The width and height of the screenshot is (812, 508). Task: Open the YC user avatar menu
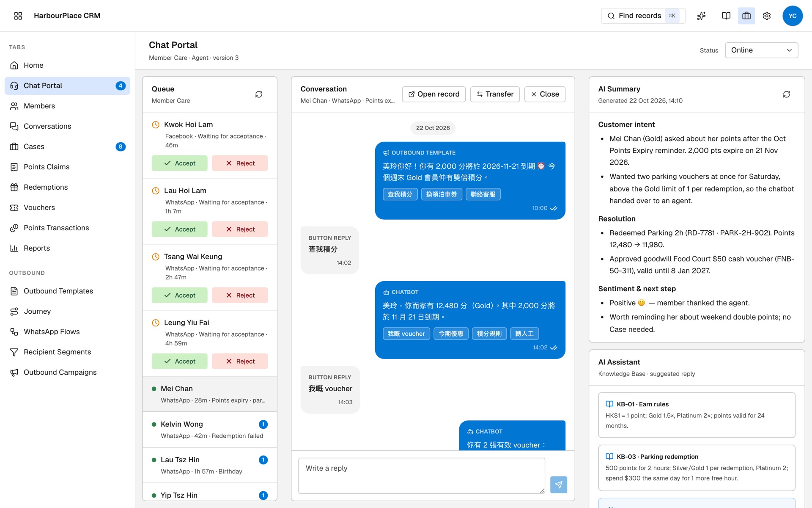pos(792,16)
